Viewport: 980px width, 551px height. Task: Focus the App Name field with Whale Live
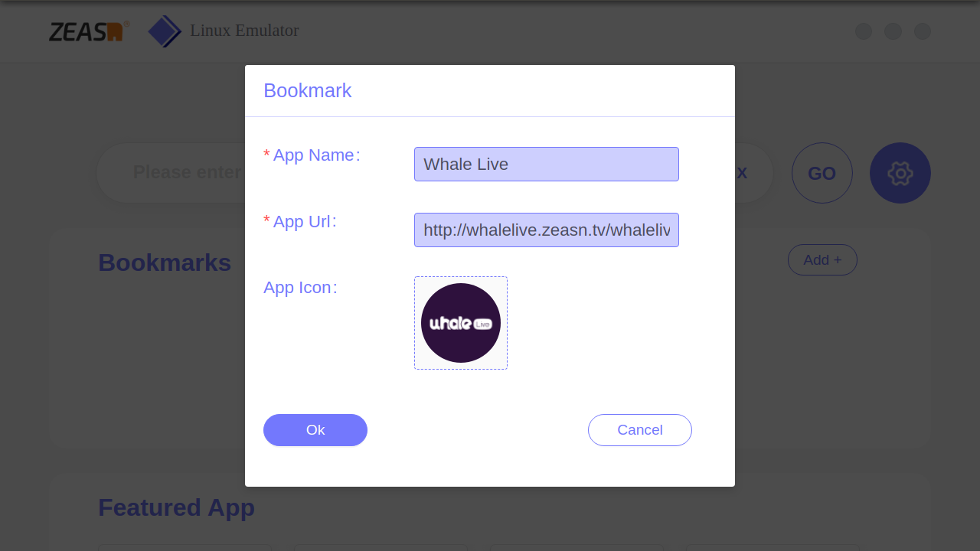547,165
